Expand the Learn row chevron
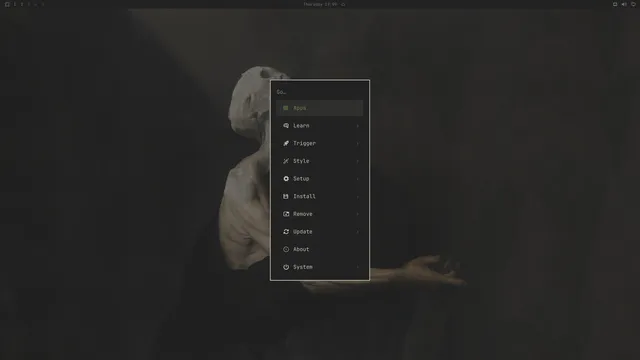Viewport: 640px width, 360px height. point(358,126)
